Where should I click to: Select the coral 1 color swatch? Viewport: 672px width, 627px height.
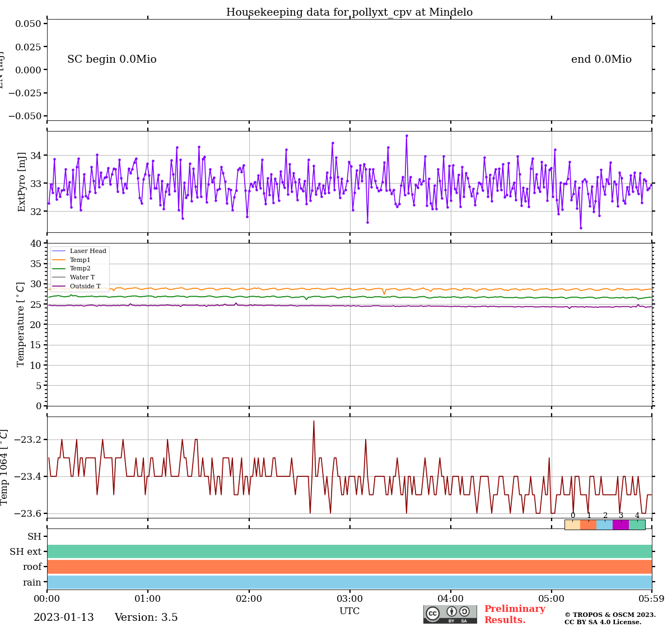589,525
